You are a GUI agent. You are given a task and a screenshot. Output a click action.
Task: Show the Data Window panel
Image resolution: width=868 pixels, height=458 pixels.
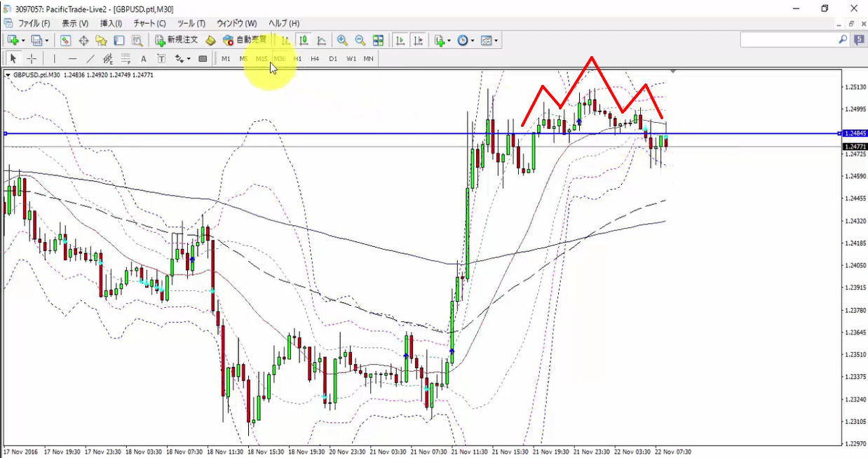(x=83, y=41)
